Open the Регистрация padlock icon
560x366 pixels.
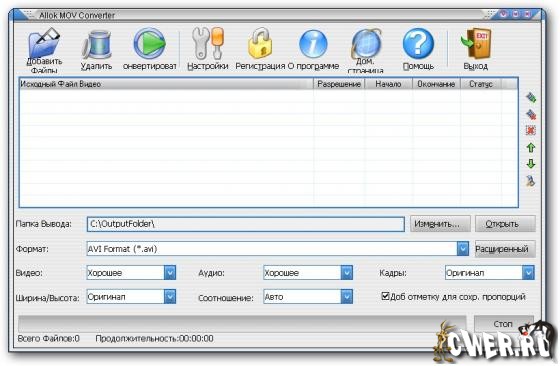pyautogui.click(x=260, y=44)
